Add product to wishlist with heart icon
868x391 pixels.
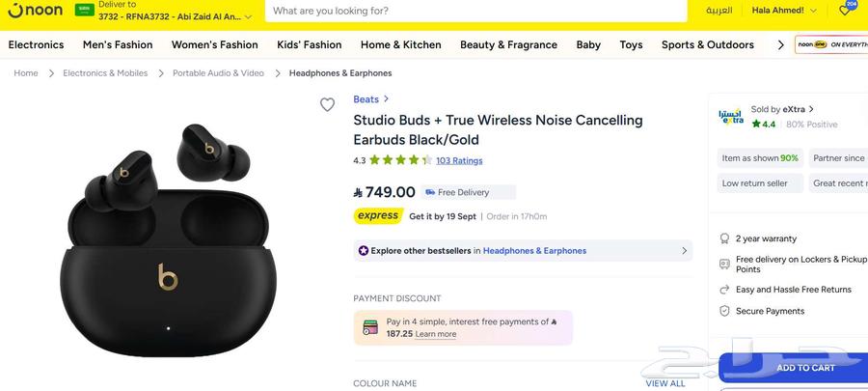coord(327,105)
